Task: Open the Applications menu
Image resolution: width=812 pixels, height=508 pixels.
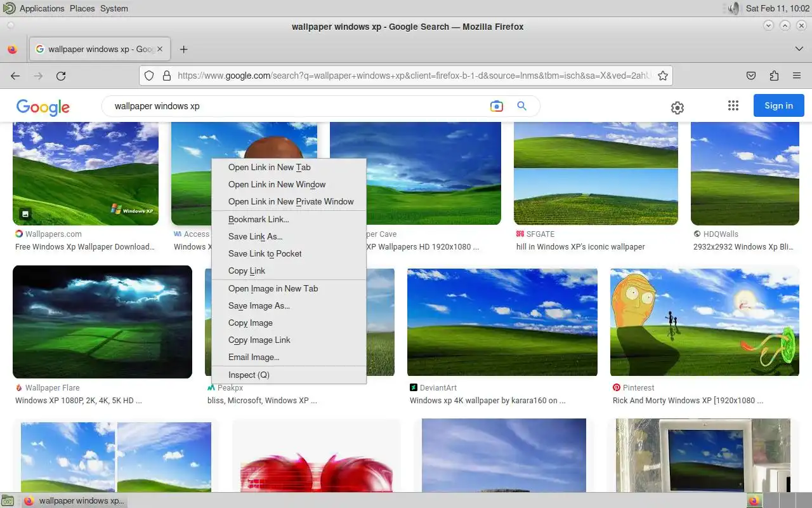Action: (x=42, y=8)
